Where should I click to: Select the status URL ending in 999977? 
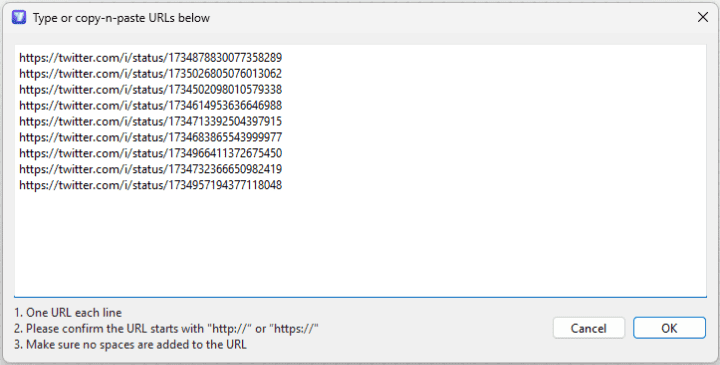[x=151, y=137]
